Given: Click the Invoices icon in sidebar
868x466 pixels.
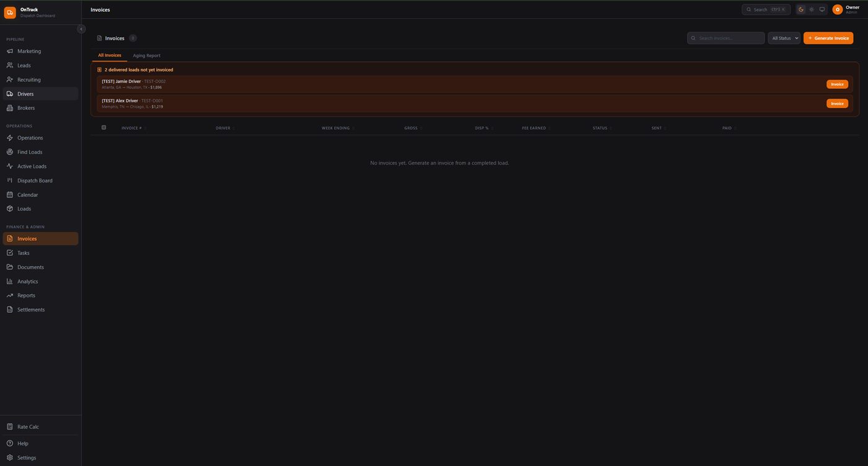Looking at the screenshot, I should pos(10,239).
